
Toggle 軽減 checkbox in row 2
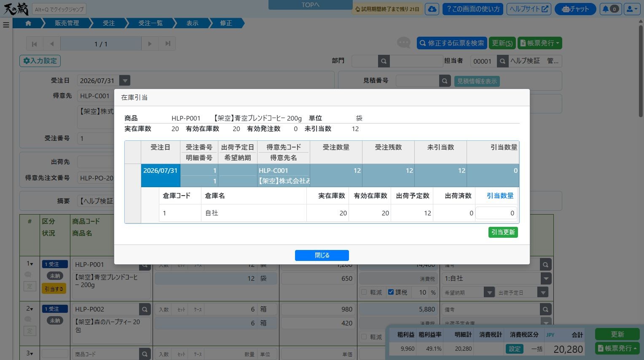point(364,337)
